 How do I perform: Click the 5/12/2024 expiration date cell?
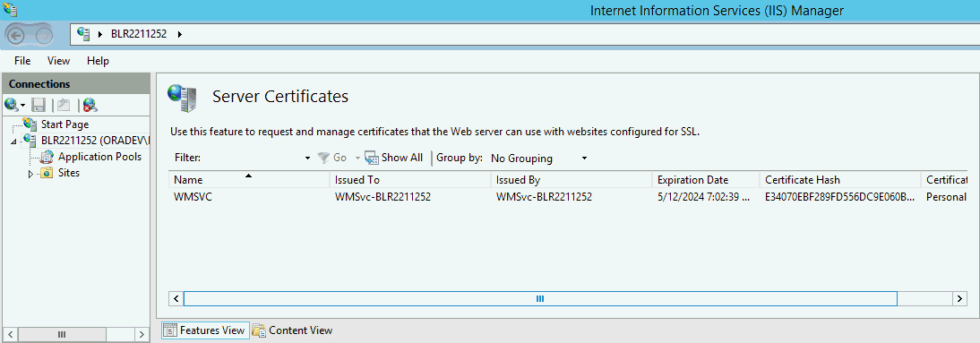pos(703,197)
